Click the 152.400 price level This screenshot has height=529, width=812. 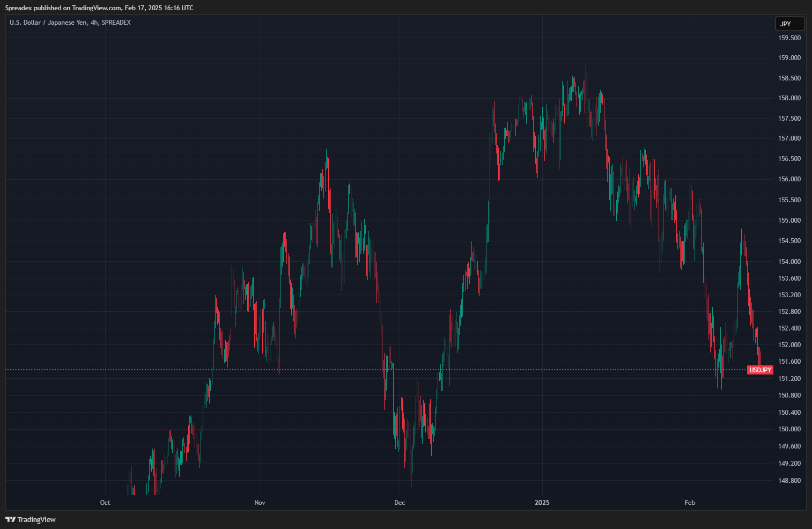coord(789,328)
